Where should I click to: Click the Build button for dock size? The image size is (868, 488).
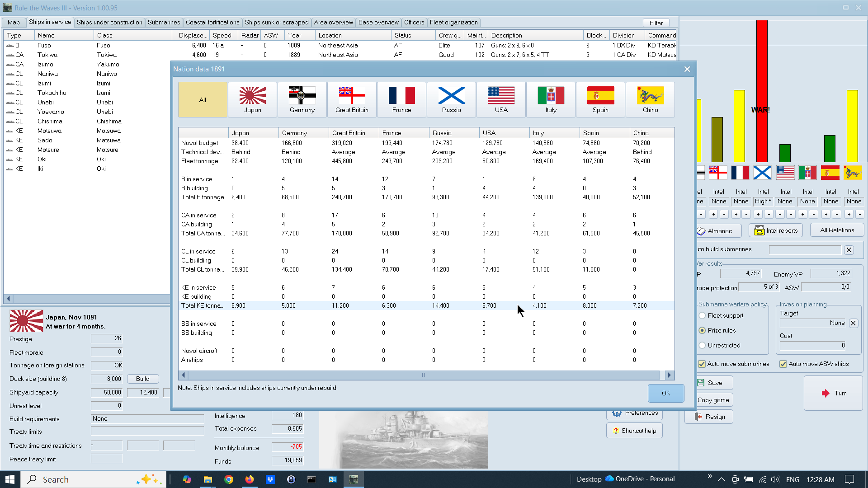143,379
